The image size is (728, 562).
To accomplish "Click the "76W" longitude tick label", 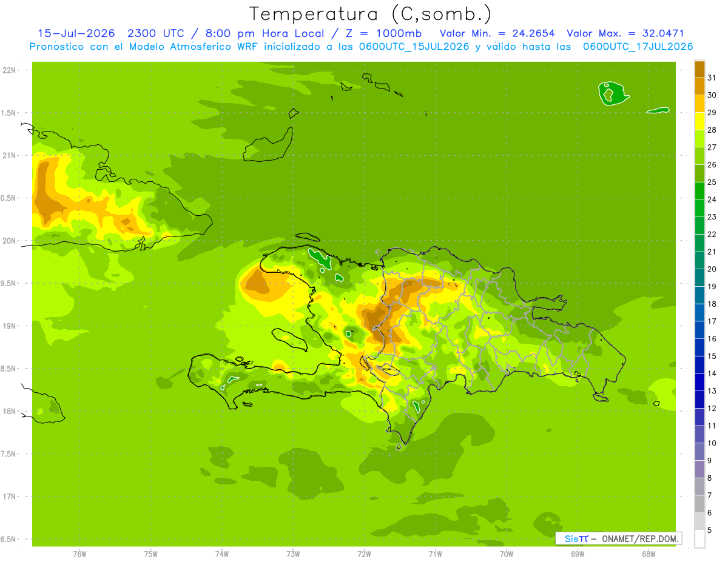I will 79,554.
